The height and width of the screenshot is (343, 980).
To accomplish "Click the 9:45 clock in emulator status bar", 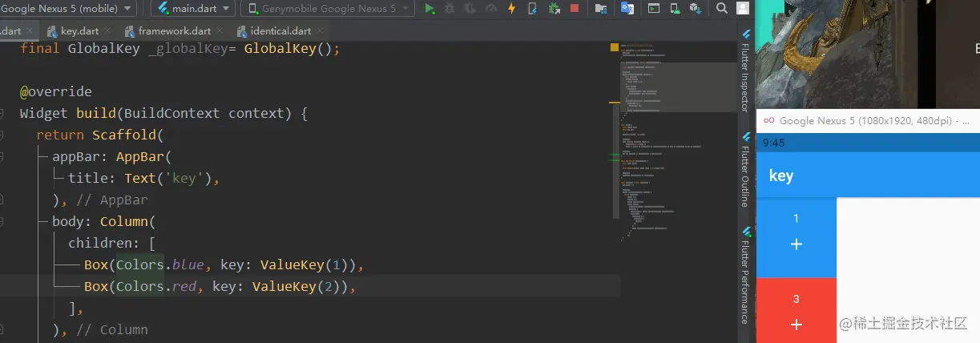I will point(774,143).
